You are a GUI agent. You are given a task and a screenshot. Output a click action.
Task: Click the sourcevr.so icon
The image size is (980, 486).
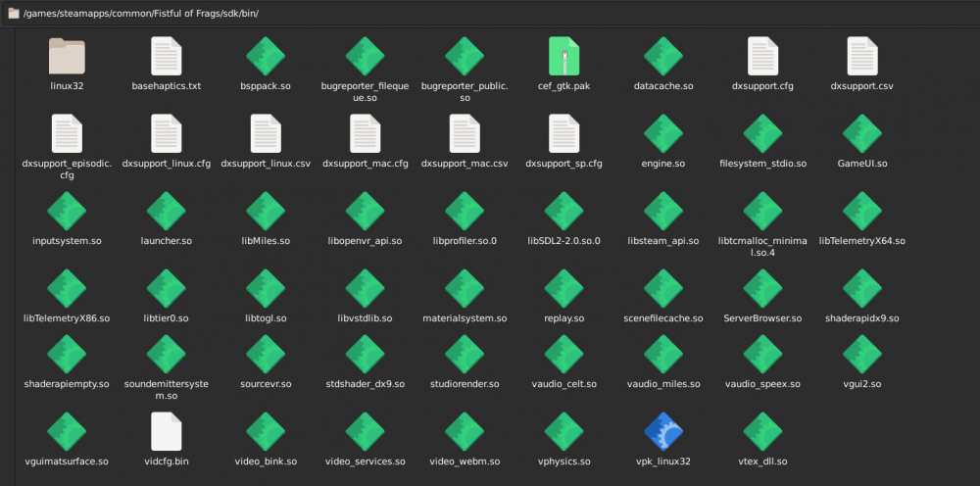coord(266,354)
